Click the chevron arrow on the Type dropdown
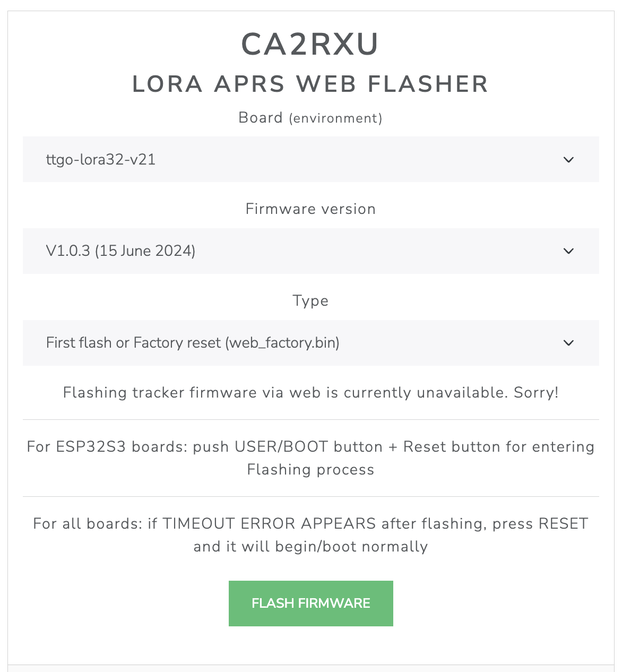Viewport: 622px width, 672px height. (568, 343)
